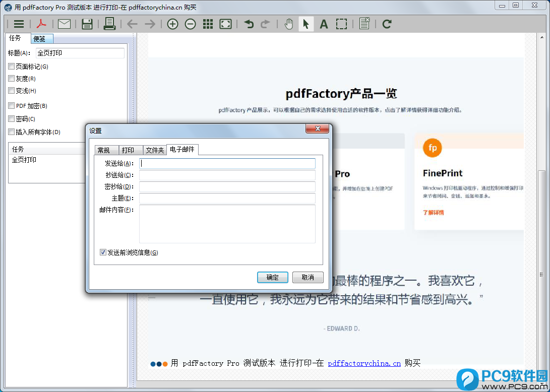Select 全页打印 in the task list
Viewport: 550px width, 392px height.
(x=24, y=160)
